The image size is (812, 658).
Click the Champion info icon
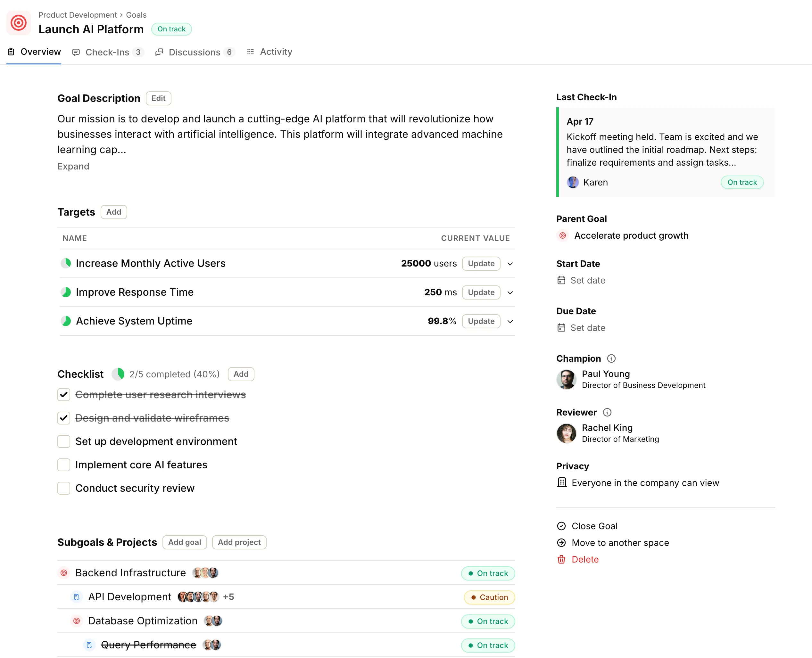point(611,358)
